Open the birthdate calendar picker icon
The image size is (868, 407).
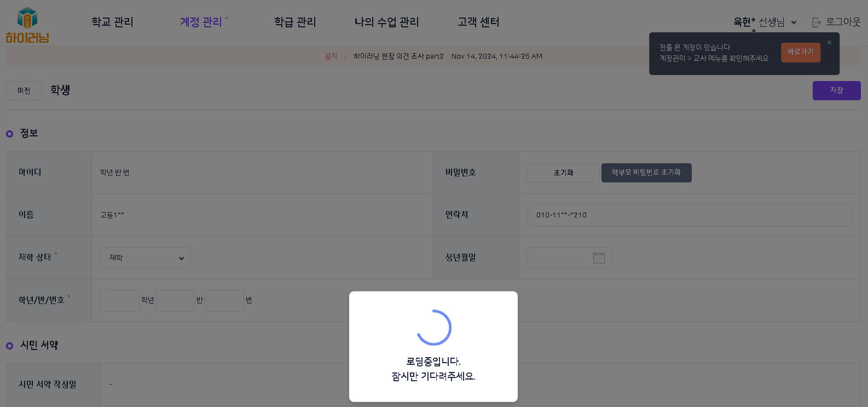[599, 258]
